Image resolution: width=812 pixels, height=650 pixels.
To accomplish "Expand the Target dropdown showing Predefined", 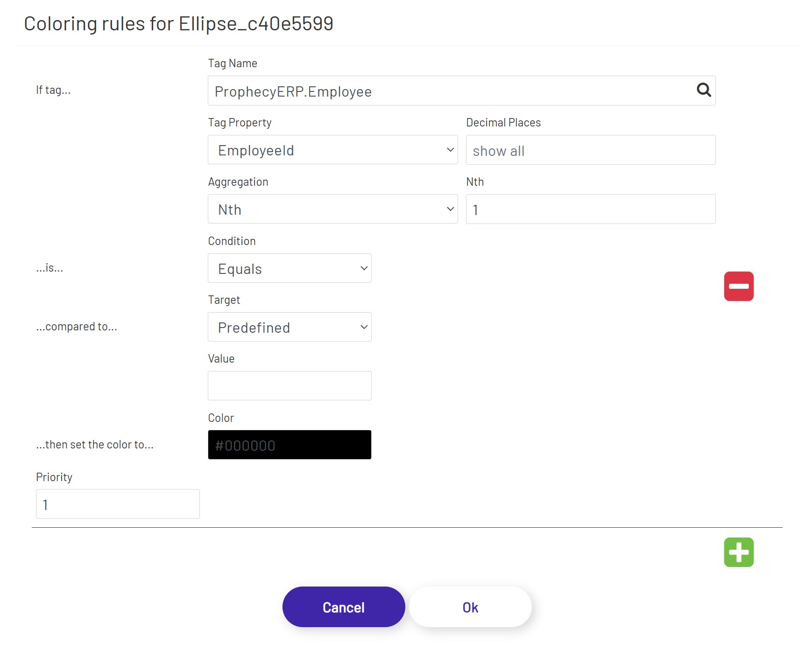I will point(289,327).
